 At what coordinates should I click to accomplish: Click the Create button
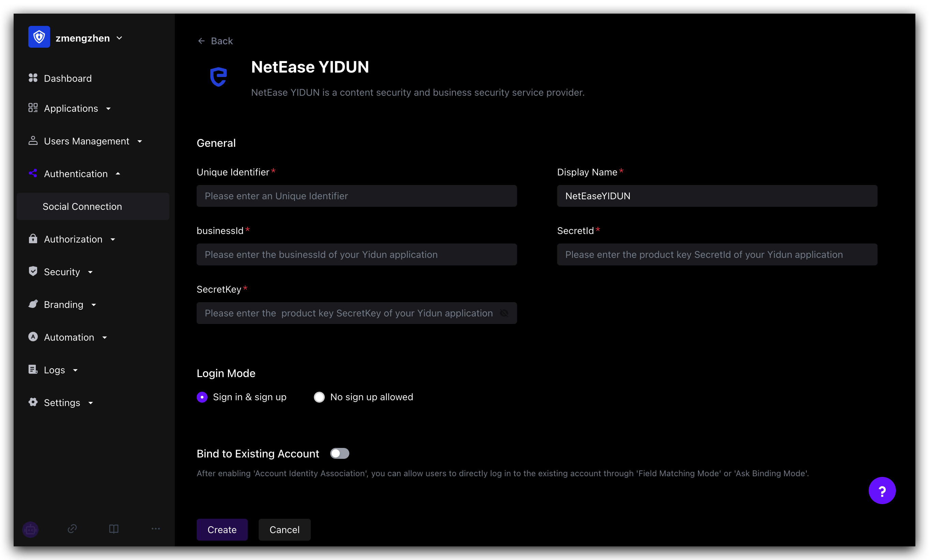coord(222,529)
